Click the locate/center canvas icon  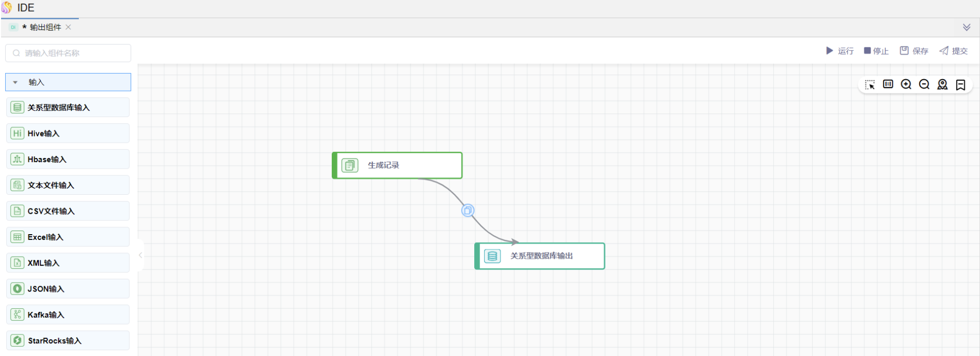(943, 85)
